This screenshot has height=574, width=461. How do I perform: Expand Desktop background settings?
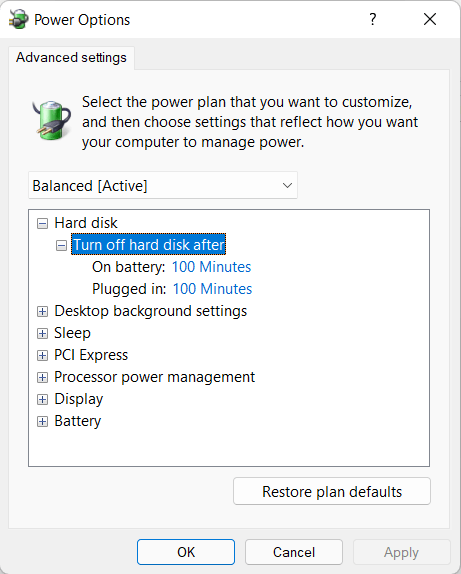pyautogui.click(x=42, y=312)
